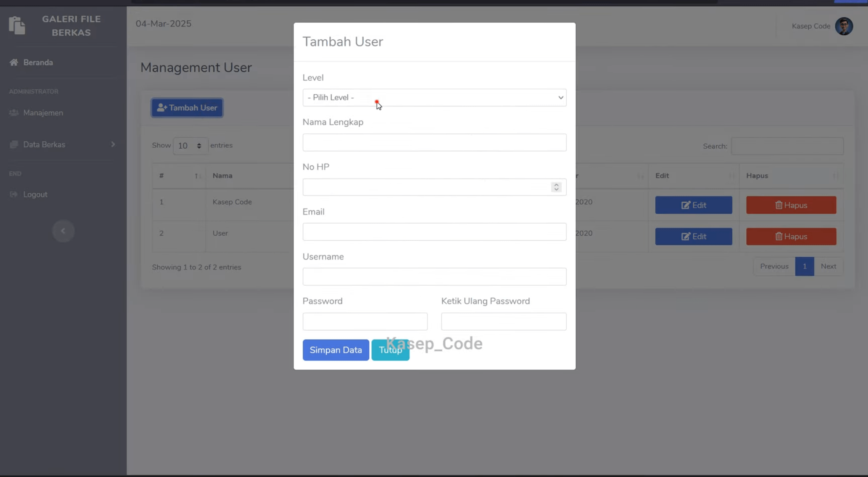The height and width of the screenshot is (477, 868).
Task: Delete the User row with Hapus
Action: pyautogui.click(x=791, y=237)
